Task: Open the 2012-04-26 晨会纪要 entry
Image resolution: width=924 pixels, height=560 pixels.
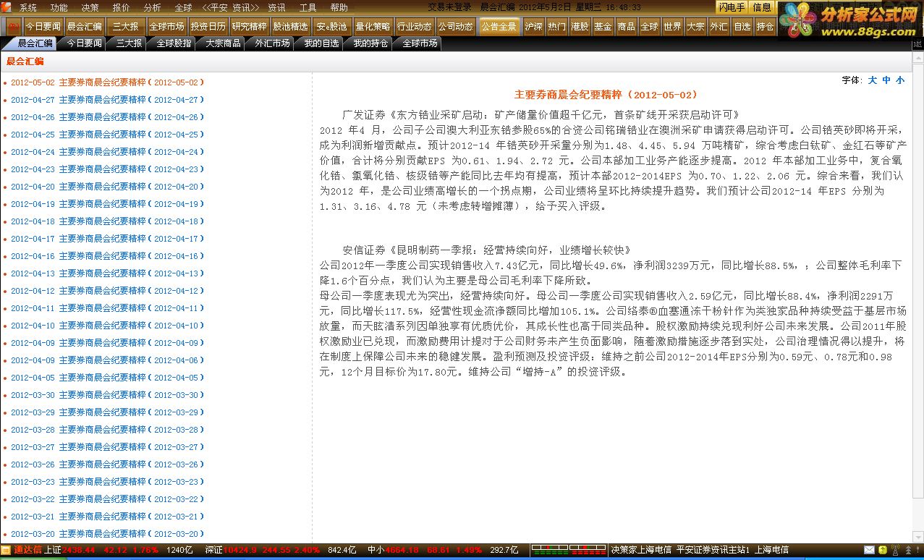Action: (107, 117)
